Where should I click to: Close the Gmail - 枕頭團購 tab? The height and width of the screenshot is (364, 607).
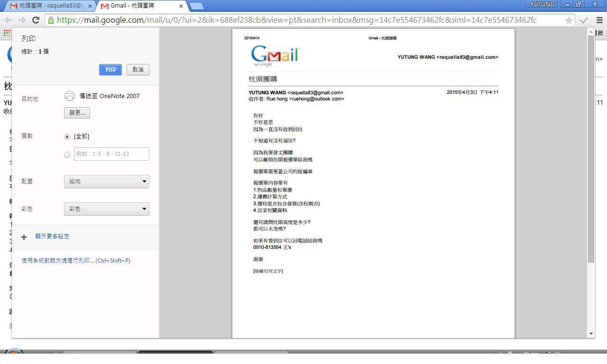tap(181, 6)
